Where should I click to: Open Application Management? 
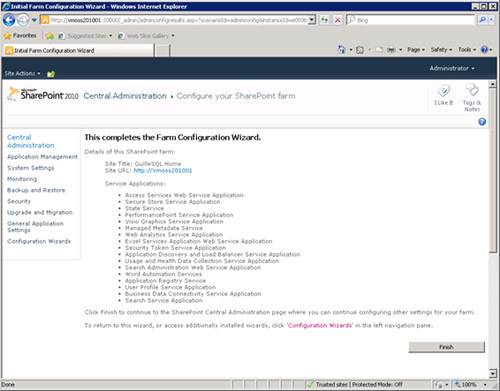[42, 157]
